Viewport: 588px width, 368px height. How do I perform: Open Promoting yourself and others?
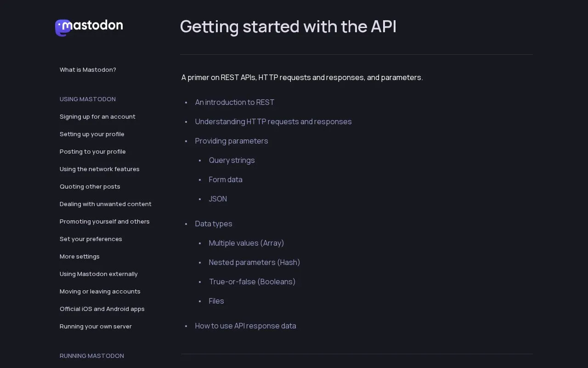pyautogui.click(x=105, y=222)
